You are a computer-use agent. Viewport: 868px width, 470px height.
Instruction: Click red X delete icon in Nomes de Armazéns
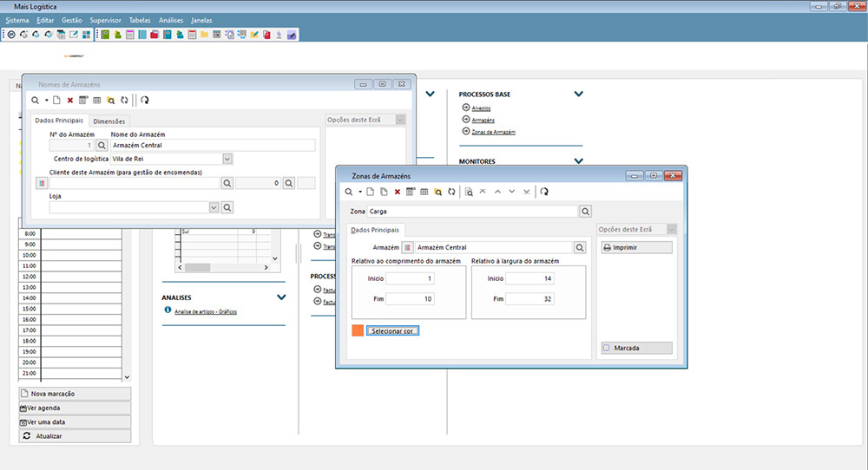(x=69, y=100)
